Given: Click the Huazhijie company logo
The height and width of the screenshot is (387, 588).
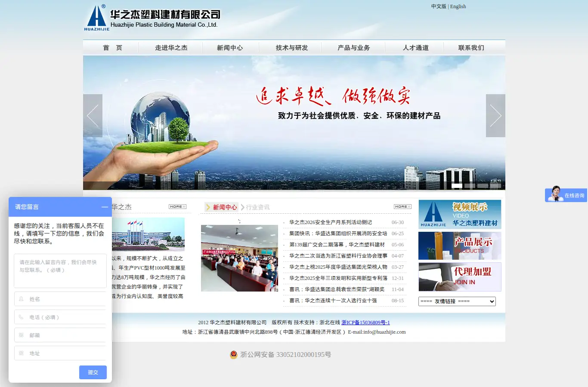Looking at the screenshot, I should point(152,18).
